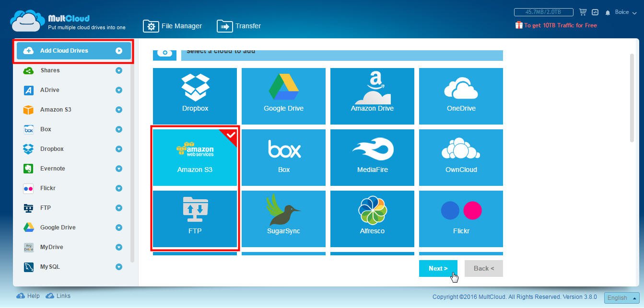Click the Google Drive sidebar icon
This screenshot has height=308, width=644.
point(28,228)
